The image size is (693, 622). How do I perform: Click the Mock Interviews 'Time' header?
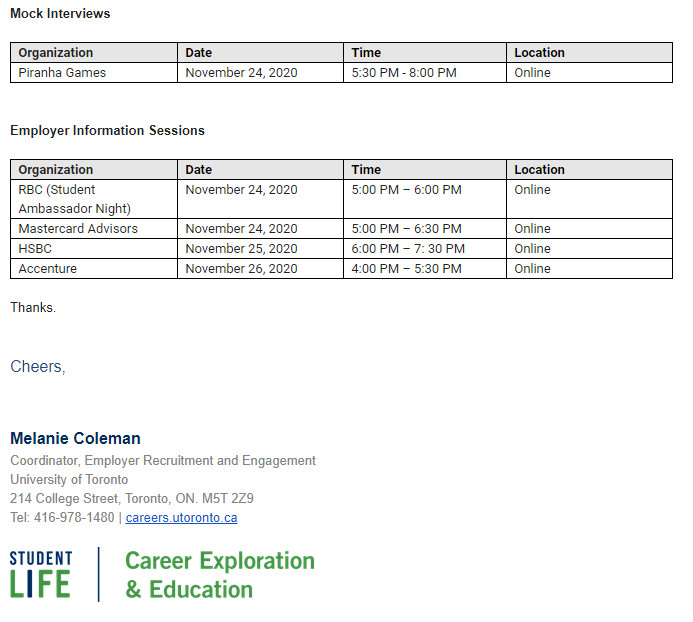(425, 53)
